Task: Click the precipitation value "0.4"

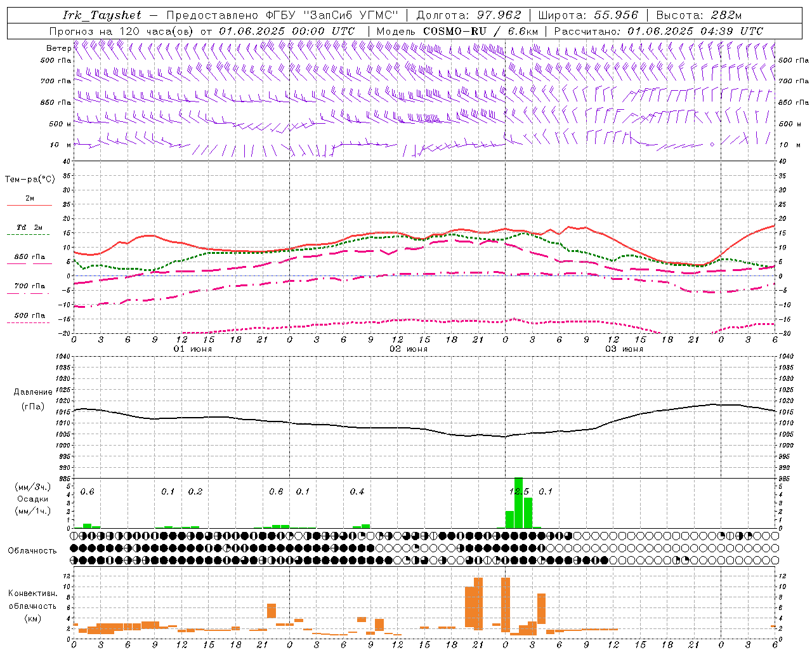Action: (357, 492)
